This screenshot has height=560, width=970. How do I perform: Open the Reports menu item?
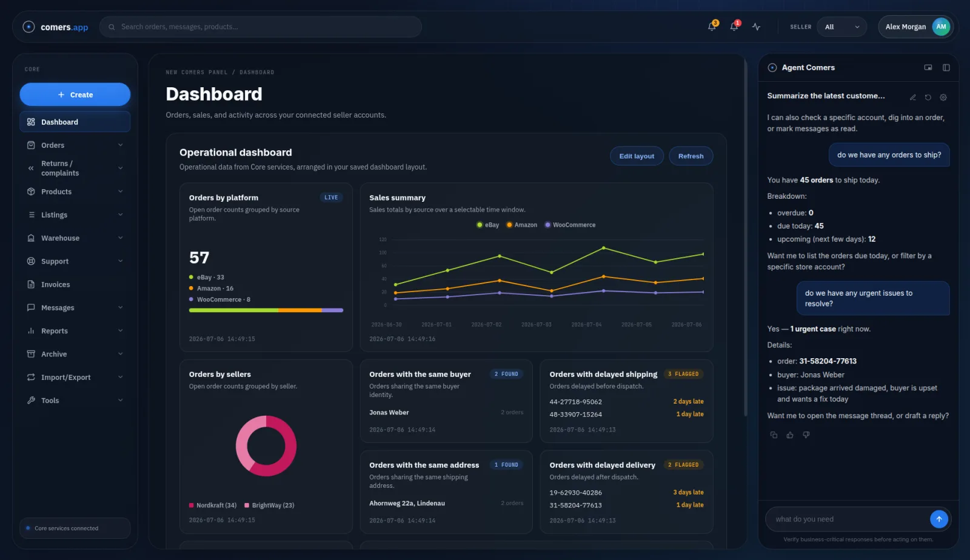75,331
